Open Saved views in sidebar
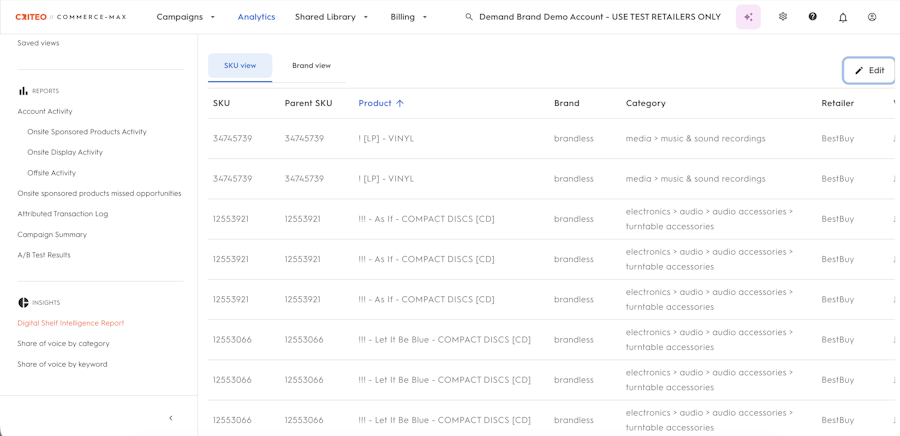 [38, 43]
